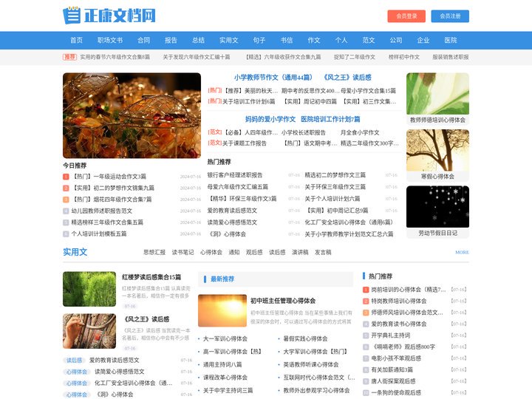Screen dimensions: 532x399
Task: Open the 红楼梦读后感集合15篇 article title
Action: [151, 277]
